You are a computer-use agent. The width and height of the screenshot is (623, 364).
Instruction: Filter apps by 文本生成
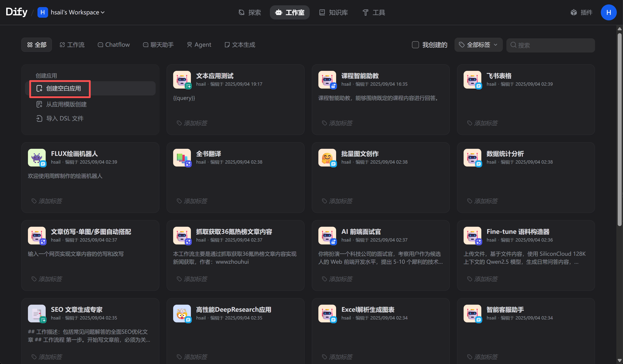coord(240,45)
